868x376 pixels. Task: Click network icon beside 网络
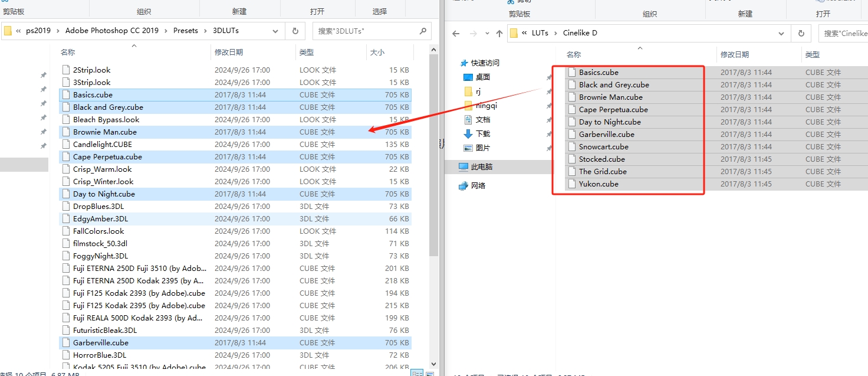coord(463,185)
